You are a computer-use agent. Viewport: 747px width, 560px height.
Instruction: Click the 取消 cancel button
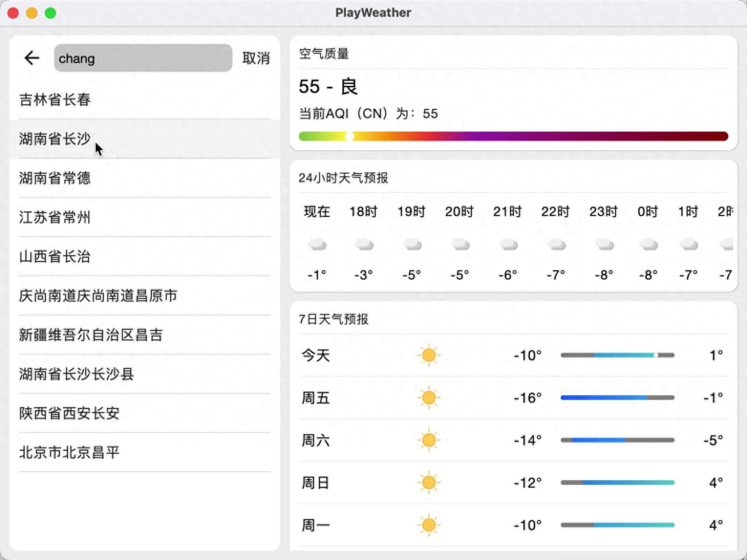pos(256,58)
